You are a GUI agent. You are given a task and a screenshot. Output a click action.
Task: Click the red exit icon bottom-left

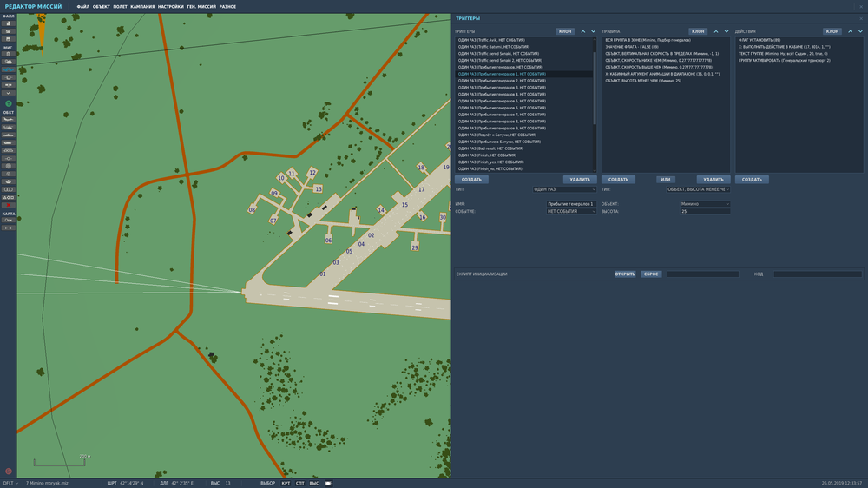point(9,472)
